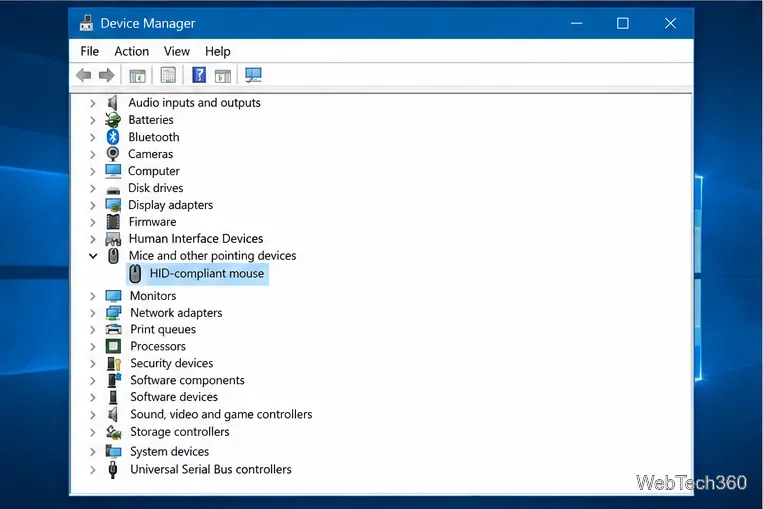The image size is (763, 509).
Task: Click the Security devices key icon
Action: pyautogui.click(x=114, y=364)
